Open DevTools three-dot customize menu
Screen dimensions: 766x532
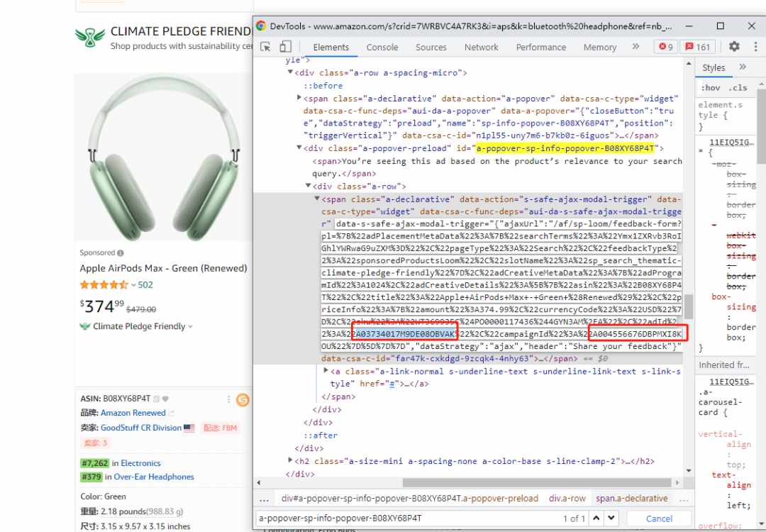coord(755,46)
